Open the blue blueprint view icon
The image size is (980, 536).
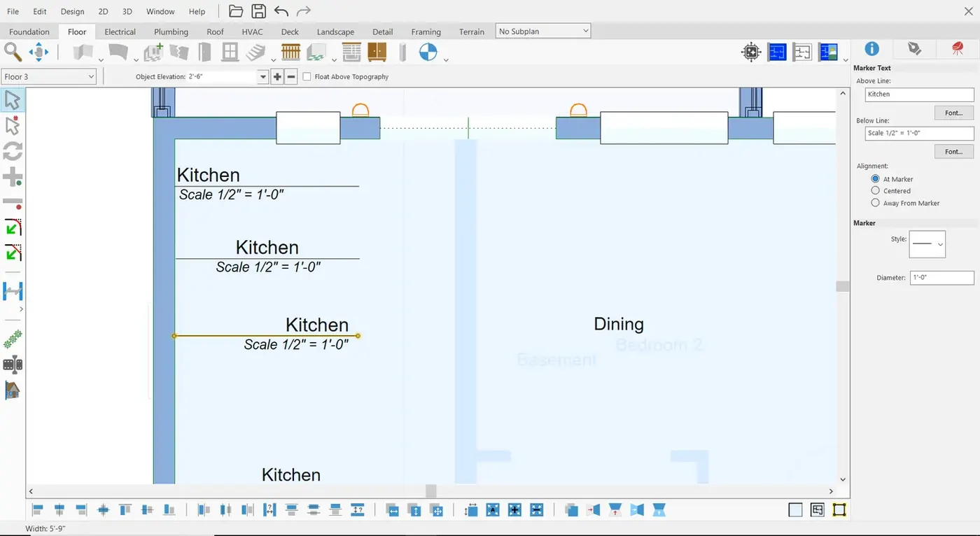(x=777, y=52)
